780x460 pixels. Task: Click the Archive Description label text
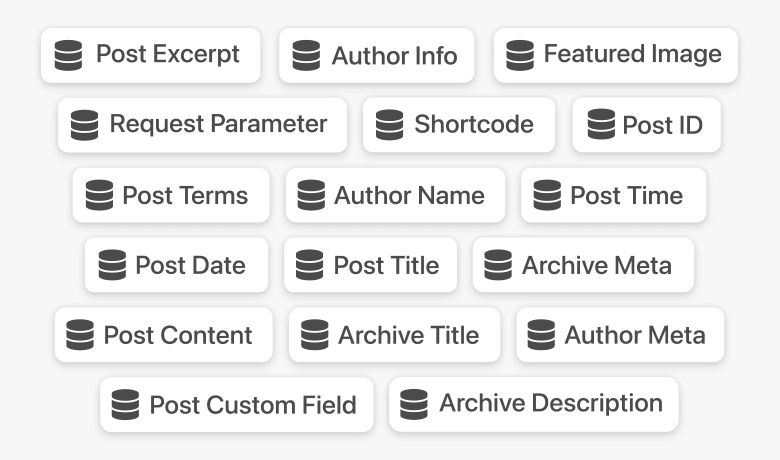pos(551,403)
